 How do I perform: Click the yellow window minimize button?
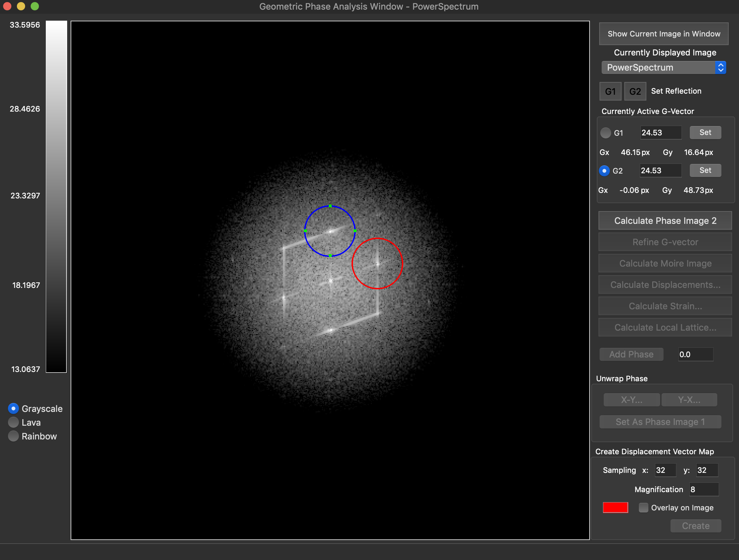21,6
